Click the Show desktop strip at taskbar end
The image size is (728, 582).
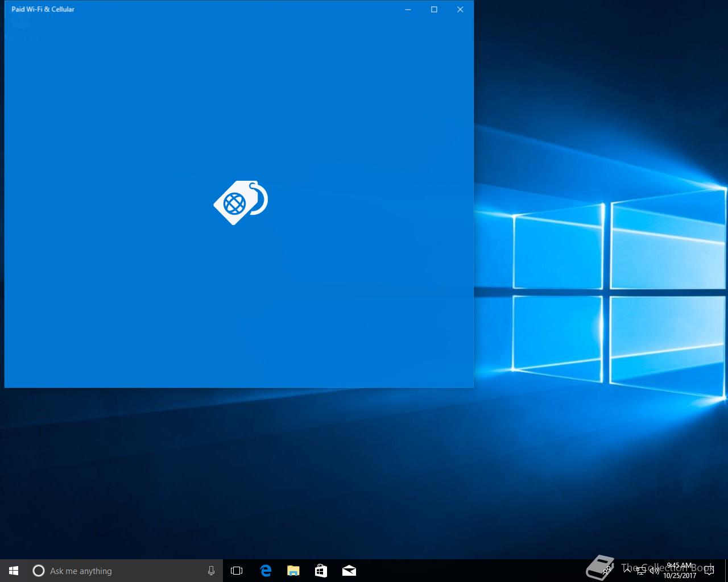[726, 571]
